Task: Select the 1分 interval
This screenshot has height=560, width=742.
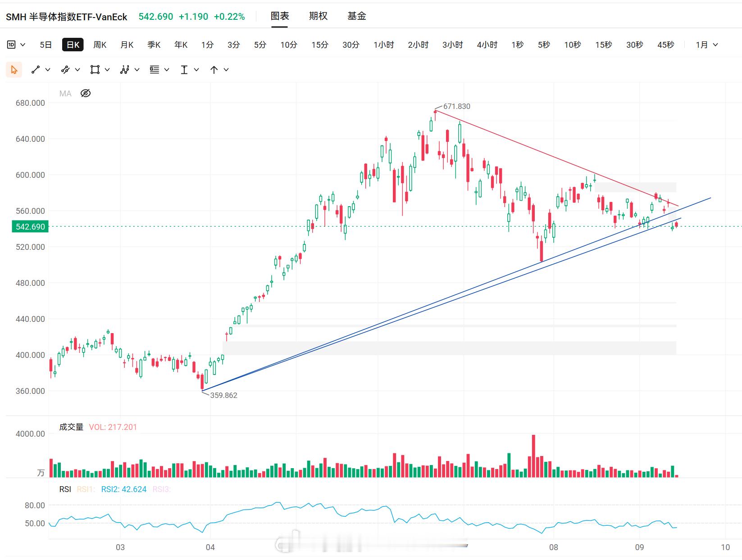Action: coord(207,45)
